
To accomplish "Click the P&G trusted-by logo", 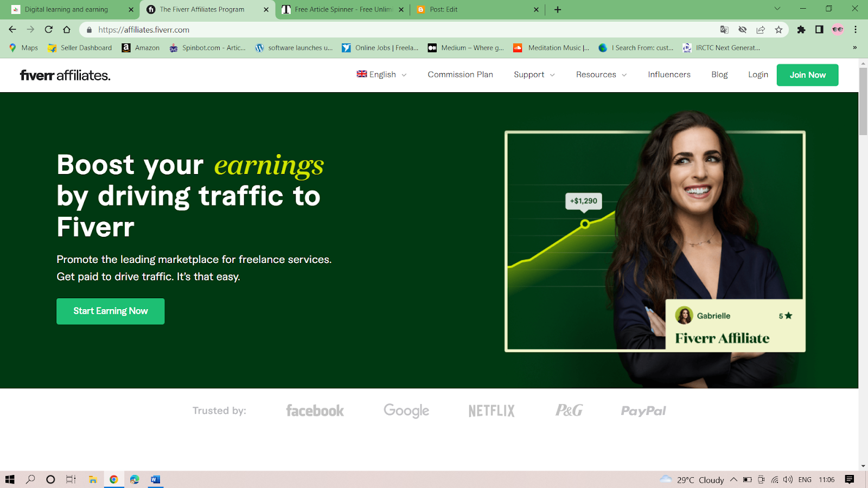I will point(569,410).
